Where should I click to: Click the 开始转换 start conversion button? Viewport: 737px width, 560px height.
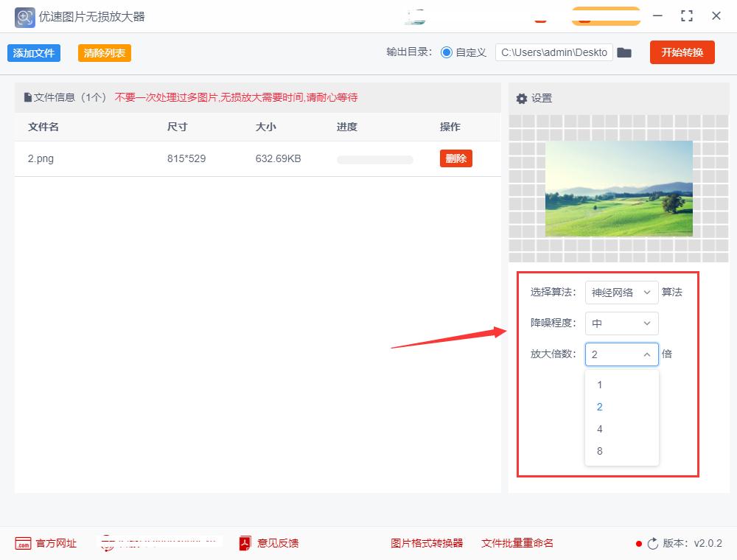[x=682, y=52]
